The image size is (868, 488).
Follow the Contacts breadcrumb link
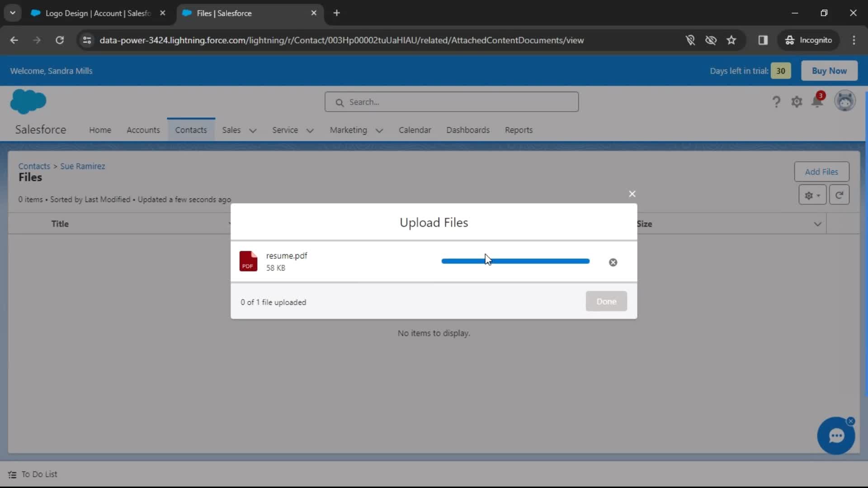click(x=34, y=166)
